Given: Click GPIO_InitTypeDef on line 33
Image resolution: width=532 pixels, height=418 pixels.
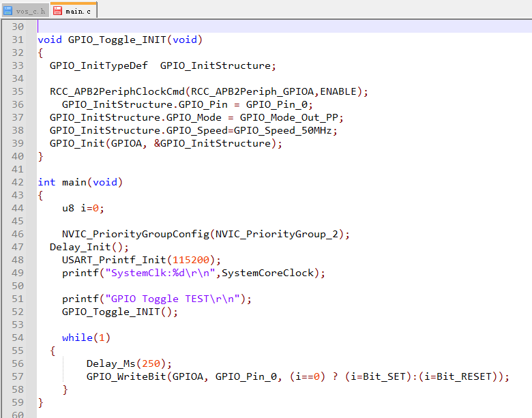Looking at the screenshot, I should [x=99, y=66].
